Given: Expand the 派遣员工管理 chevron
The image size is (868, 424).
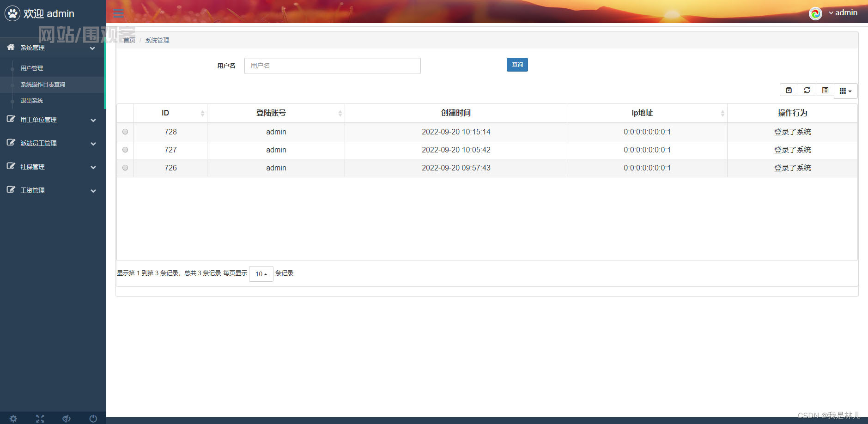Looking at the screenshot, I should coord(93,144).
